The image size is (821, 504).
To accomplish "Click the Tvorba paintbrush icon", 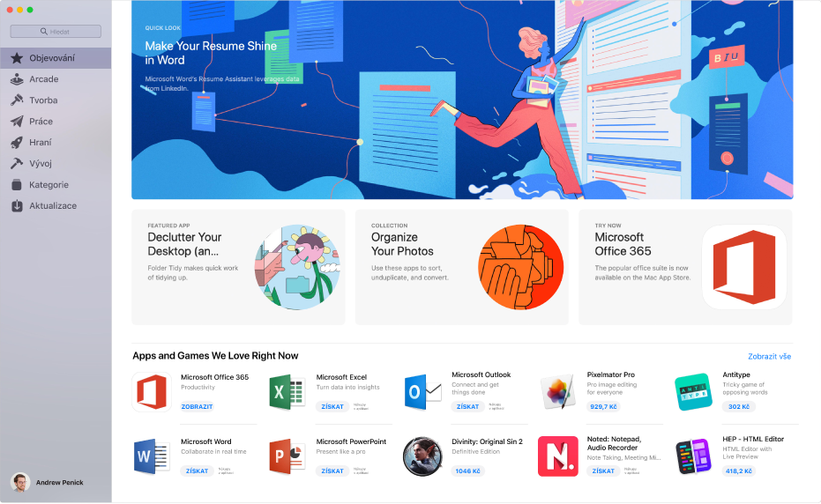I will (17, 100).
